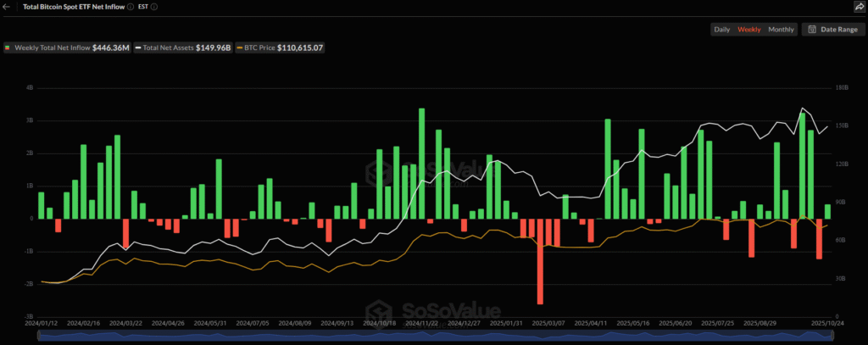The width and height of the screenshot is (868, 345).
Task: Click the info icon beside chart title
Action: [129, 7]
